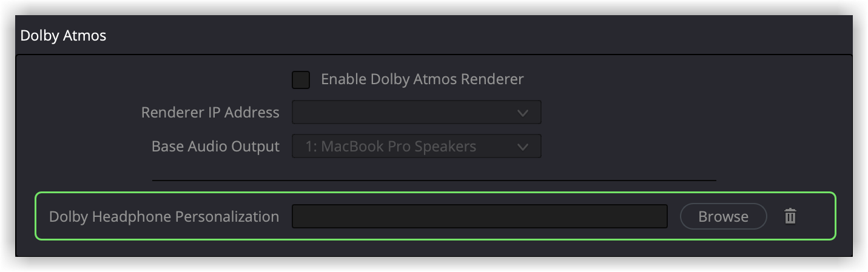Image resolution: width=868 pixels, height=272 pixels.
Task: Click the chevron arrow in Renderer IP Address field
Action: tap(522, 113)
